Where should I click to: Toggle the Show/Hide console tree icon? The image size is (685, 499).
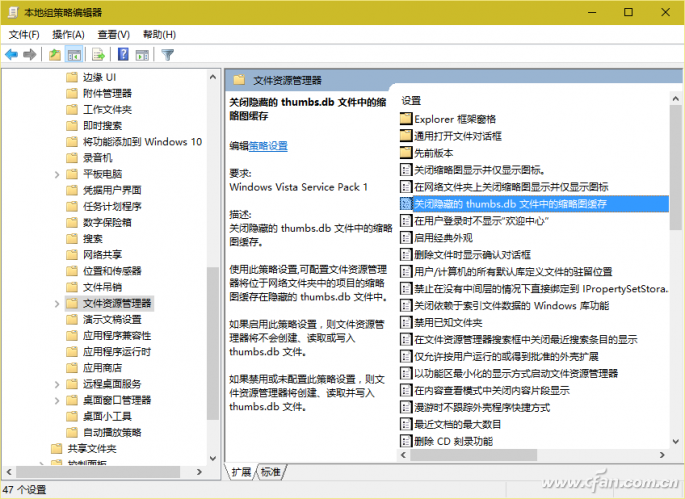pos(75,55)
